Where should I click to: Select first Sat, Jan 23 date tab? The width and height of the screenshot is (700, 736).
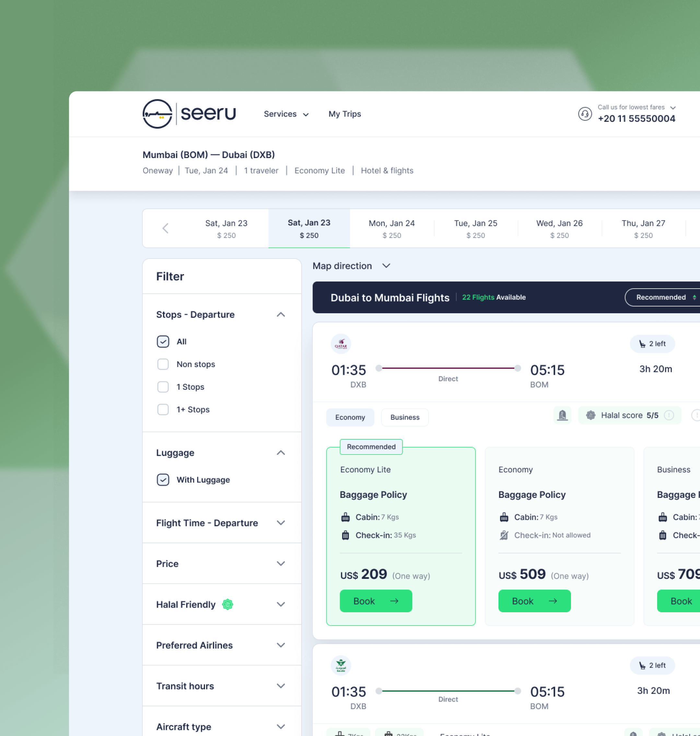pos(226,228)
